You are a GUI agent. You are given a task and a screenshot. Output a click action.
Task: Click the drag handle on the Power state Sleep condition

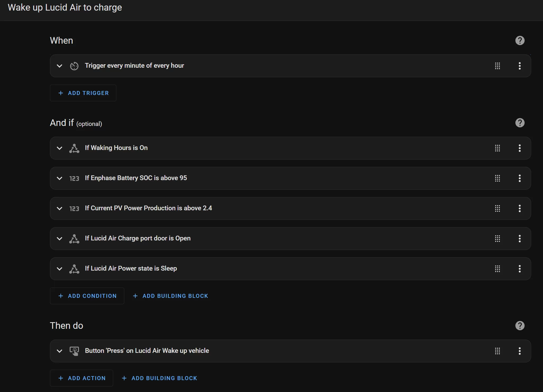pos(498,269)
